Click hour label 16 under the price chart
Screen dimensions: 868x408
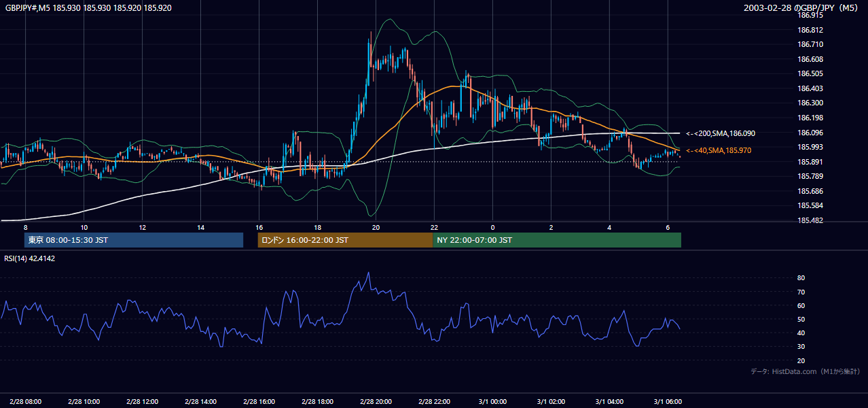coord(259,227)
